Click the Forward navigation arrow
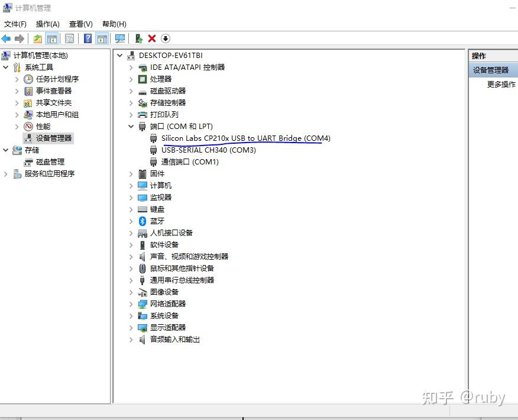The height and width of the screenshot is (420, 518). coord(18,38)
